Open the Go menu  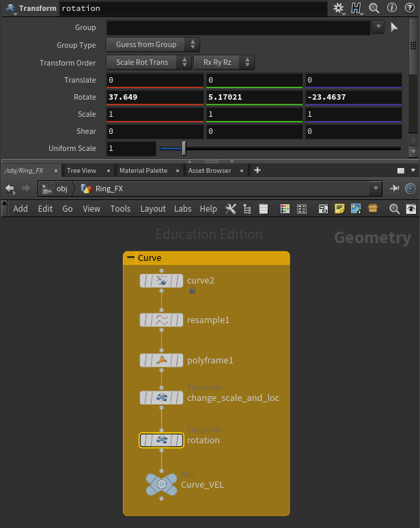click(x=68, y=209)
